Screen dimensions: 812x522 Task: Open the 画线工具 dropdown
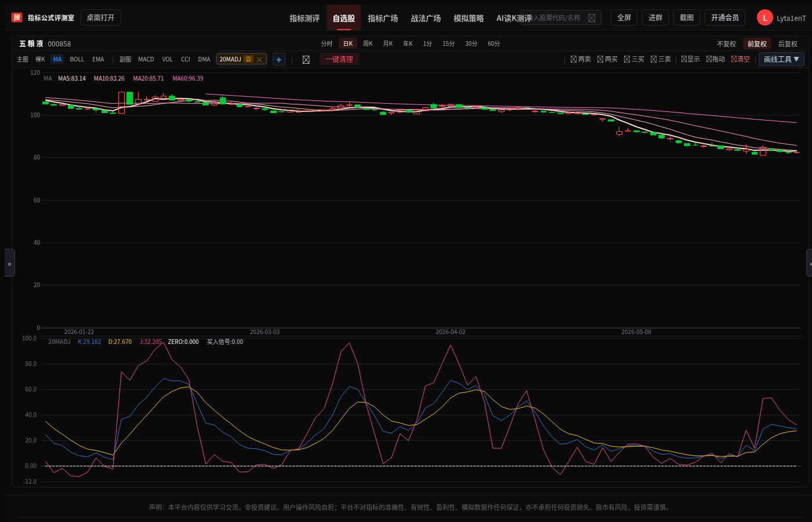click(x=781, y=59)
